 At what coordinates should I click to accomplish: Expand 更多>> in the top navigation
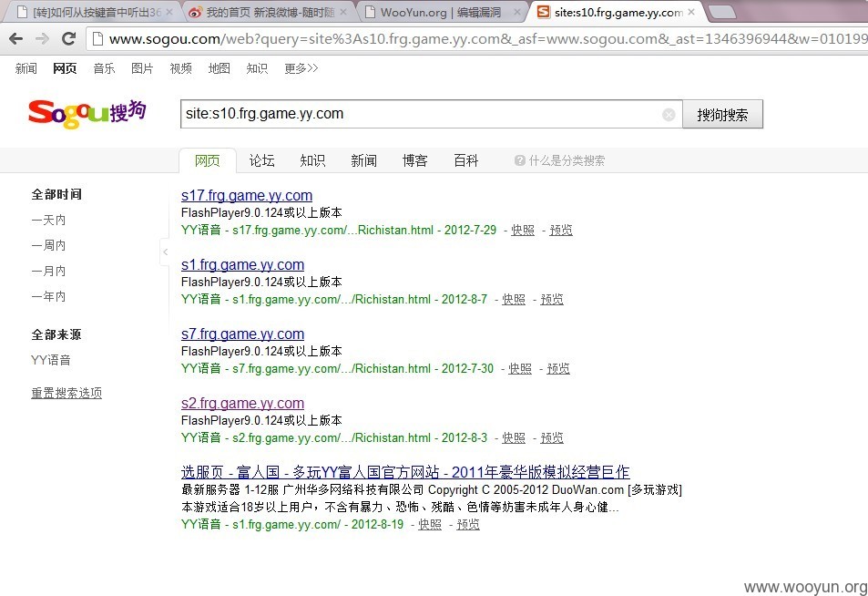point(301,68)
